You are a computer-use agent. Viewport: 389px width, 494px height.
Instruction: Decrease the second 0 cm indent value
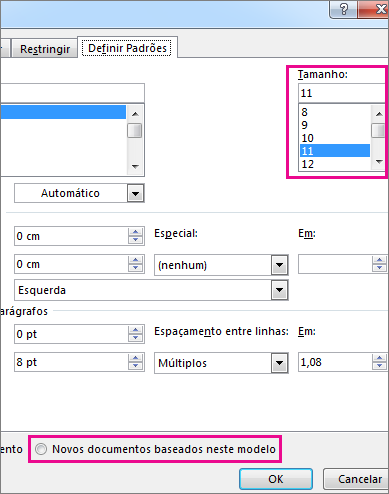(x=135, y=268)
